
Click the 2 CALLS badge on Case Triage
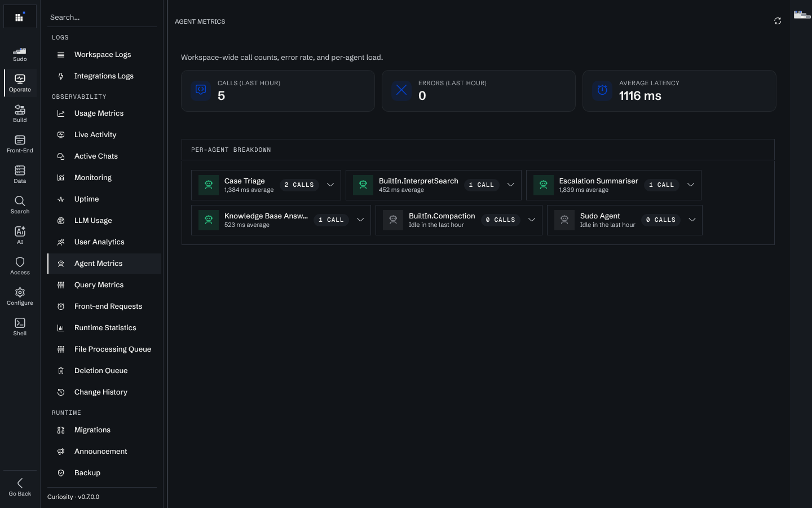click(299, 185)
